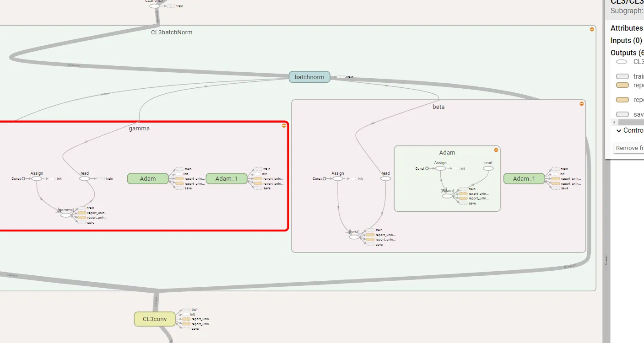Collapse the gamma group node
Image resolution: width=644 pixels, height=343 pixels.
[284, 125]
